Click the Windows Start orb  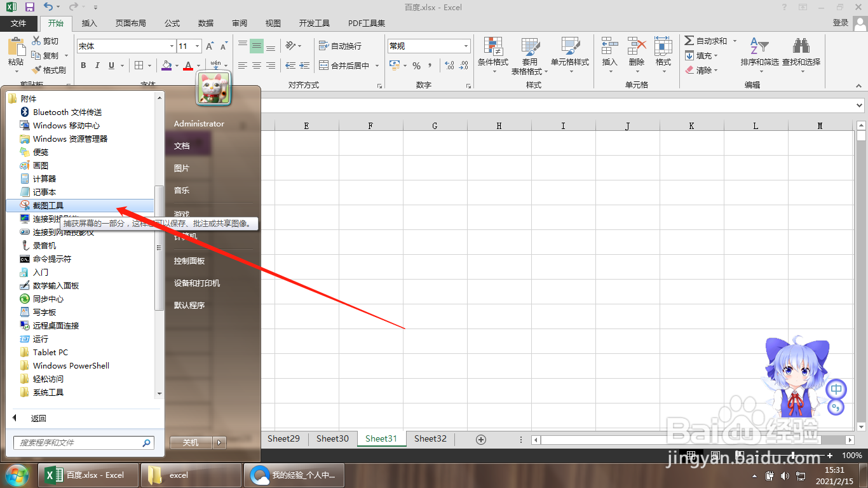click(x=17, y=475)
